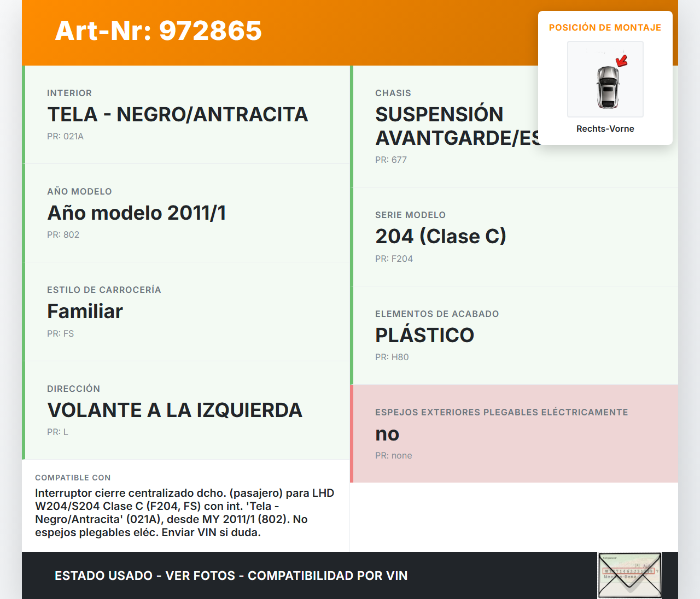Click the VIN envelope icon

click(629, 575)
